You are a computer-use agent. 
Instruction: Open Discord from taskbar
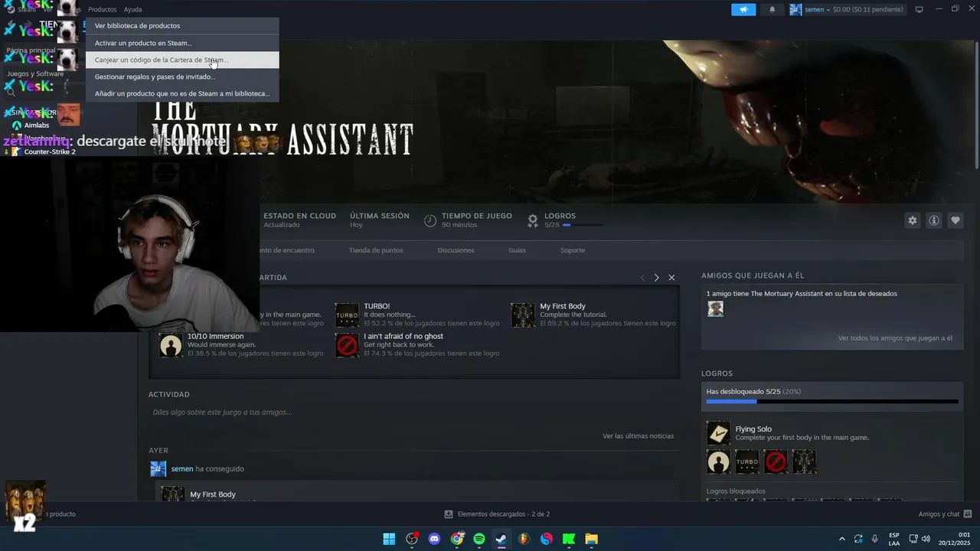coord(435,539)
